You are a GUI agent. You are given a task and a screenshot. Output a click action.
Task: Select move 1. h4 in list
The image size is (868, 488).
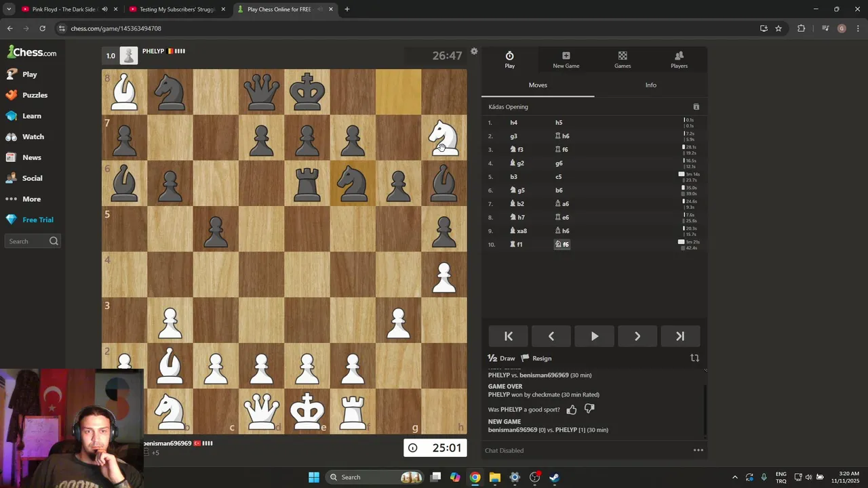point(513,123)
